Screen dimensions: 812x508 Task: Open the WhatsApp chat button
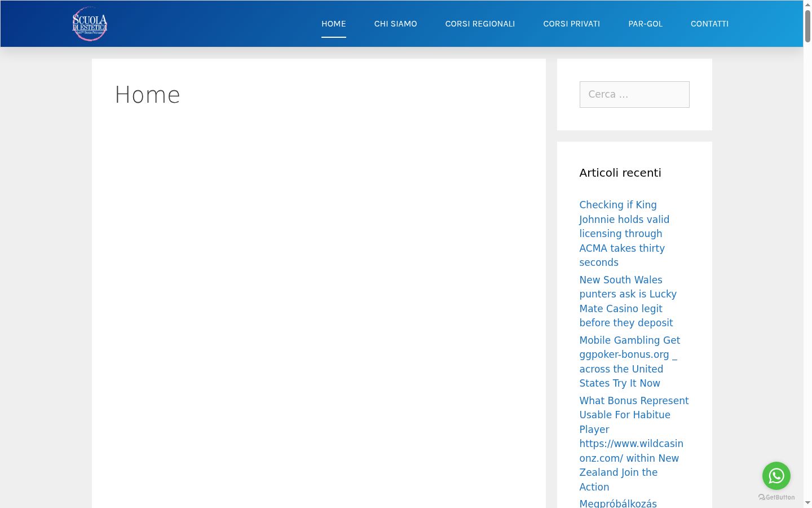(x=776, y=476)
